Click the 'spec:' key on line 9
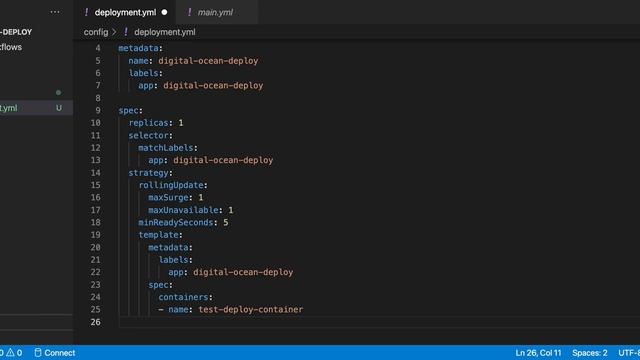 [131, 110]
